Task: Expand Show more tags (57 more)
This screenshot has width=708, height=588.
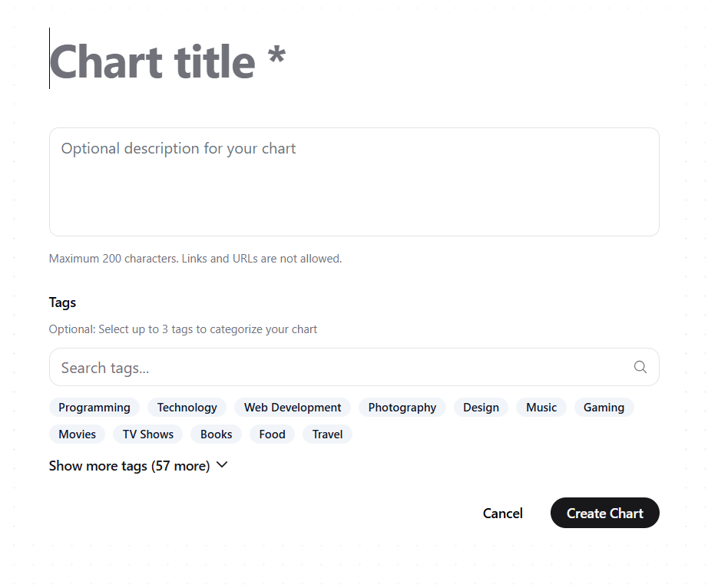Action: [128, 465]
